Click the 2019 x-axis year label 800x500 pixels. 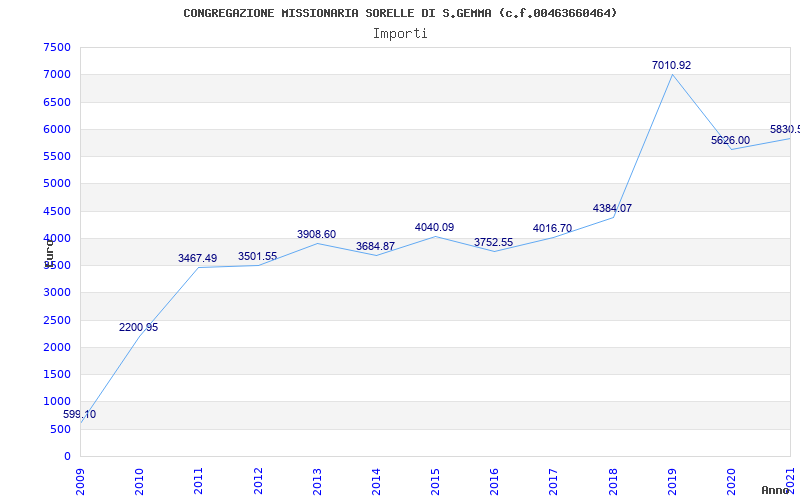pos(672,481)
